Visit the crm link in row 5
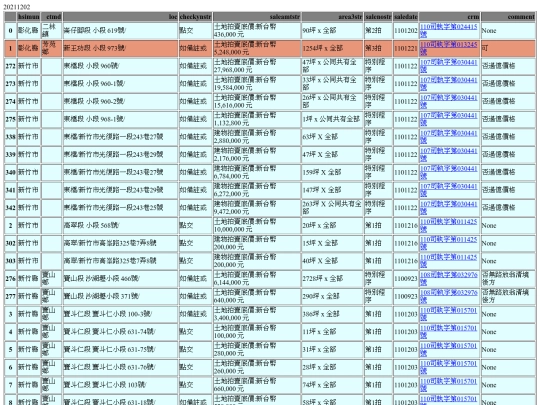The height and width of the screenshot is (405, 540). 449,350
